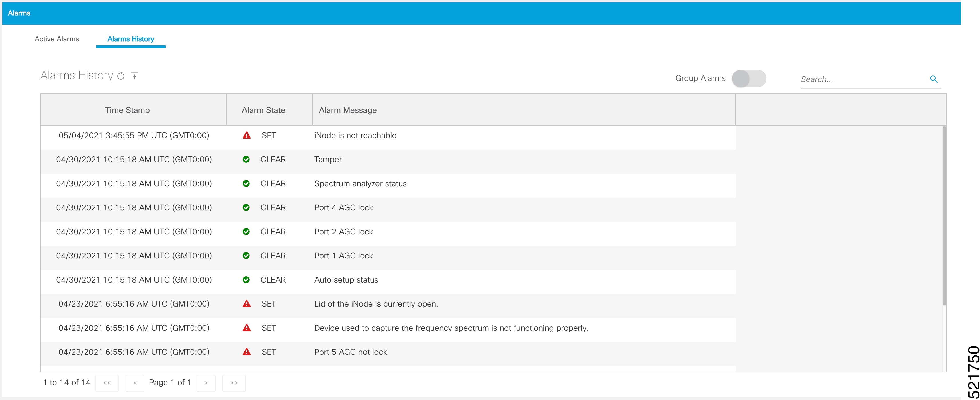The image size is (980, 400).
Task: Select the 'Spectrum analyzer status' message
Action: [360, 184]
